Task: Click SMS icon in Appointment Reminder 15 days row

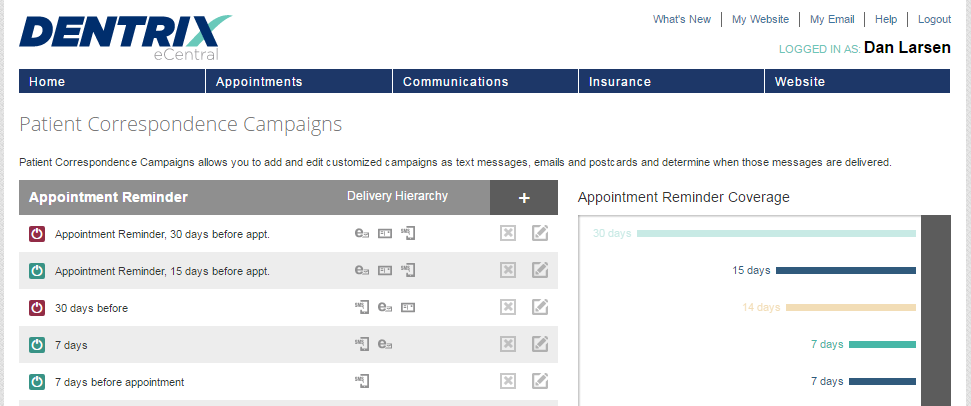Action: (x=408, y=270)
